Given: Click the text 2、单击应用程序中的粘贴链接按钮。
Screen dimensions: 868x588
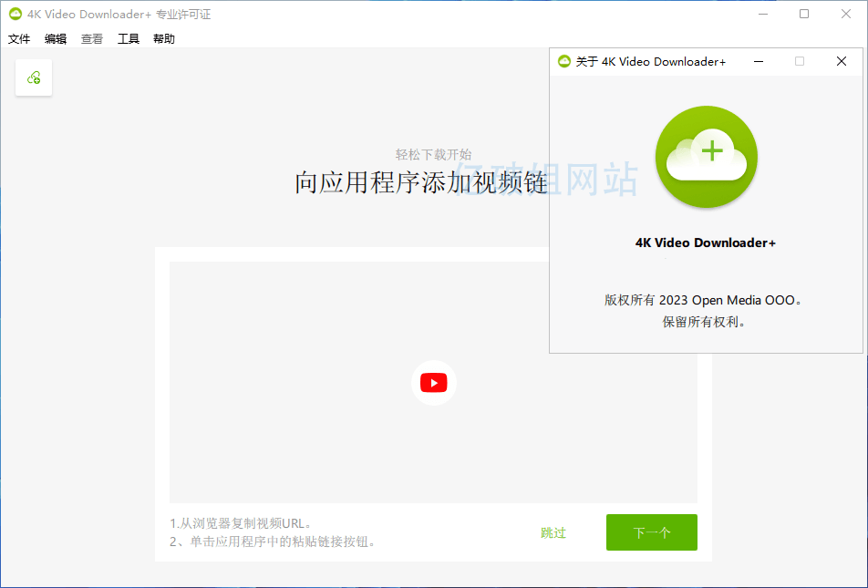Looking at the screenshot, I should pyautogui.click(x=274, y=542).
